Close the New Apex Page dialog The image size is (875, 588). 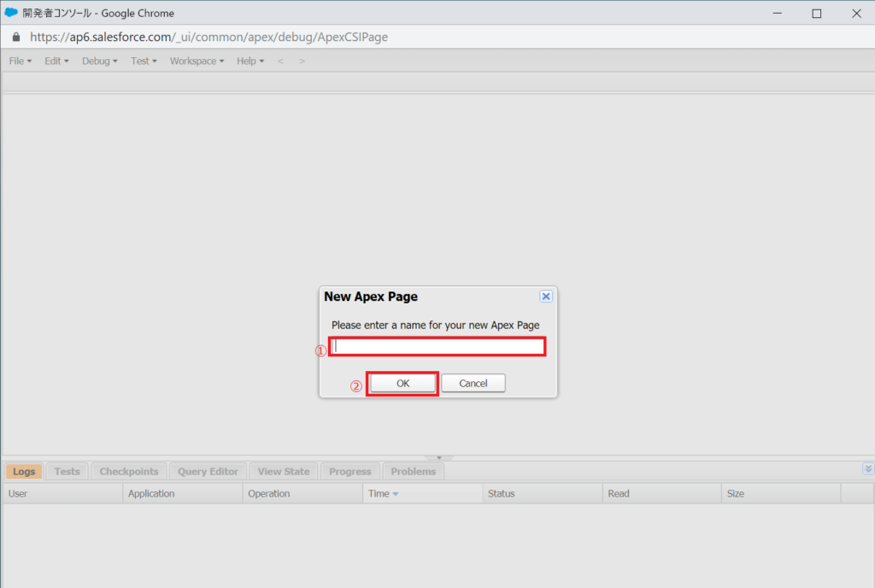[x=546, y=297]
